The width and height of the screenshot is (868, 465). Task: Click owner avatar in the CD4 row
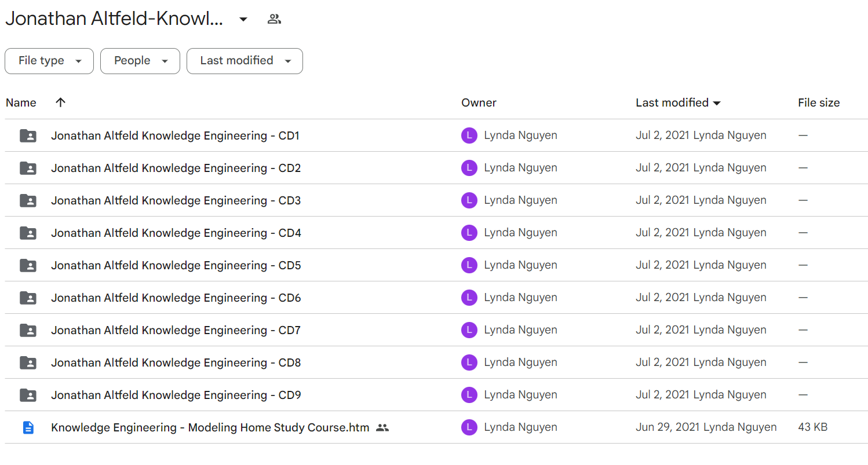point(469,233)
